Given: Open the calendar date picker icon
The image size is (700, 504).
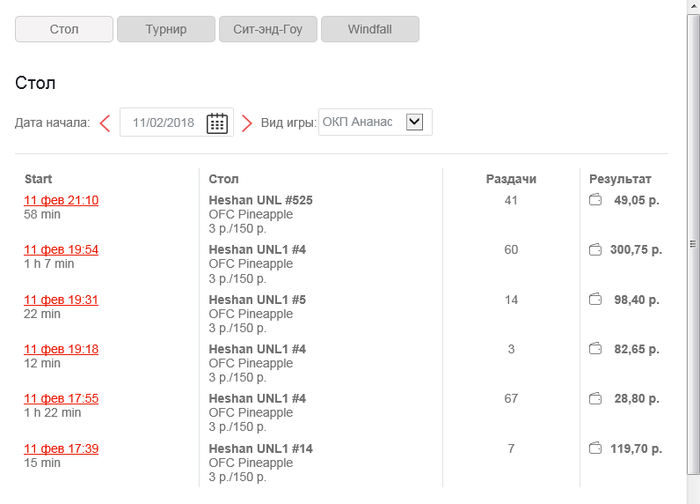Looking at the screenshot, I should 217,123.
